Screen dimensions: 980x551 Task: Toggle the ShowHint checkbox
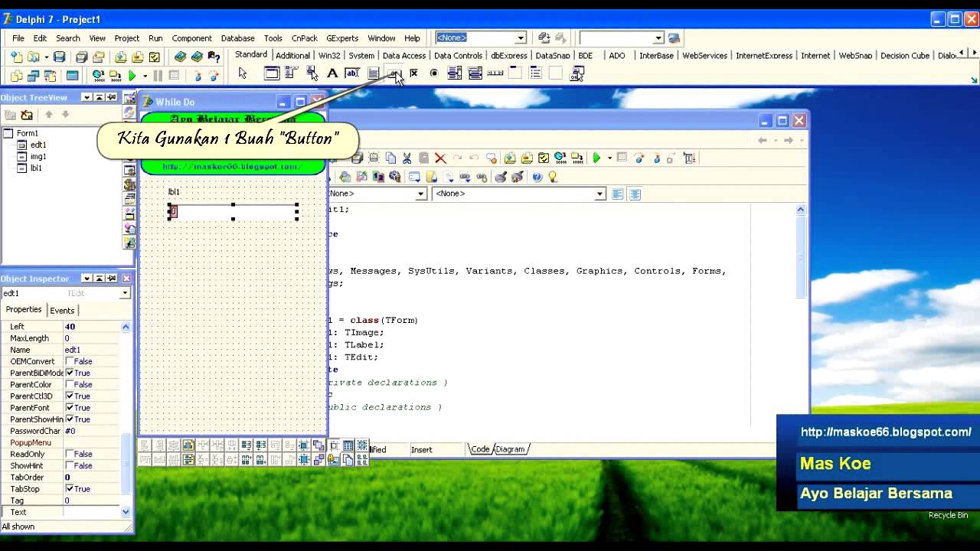click(70, 465)
